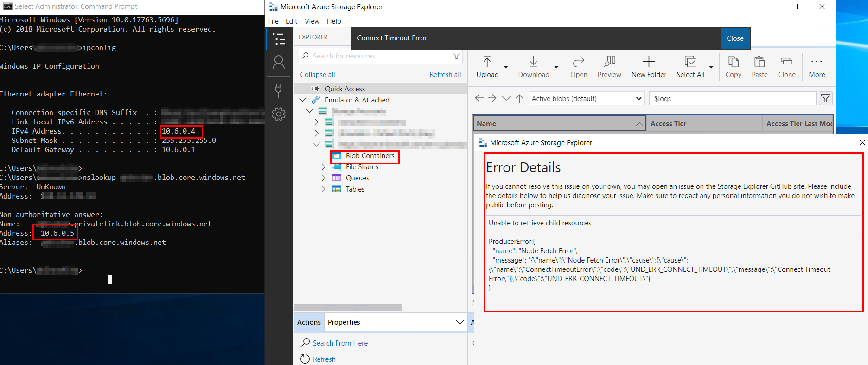Click the Preview toolbar icon
The width and height of the screenshot is (868, 365).
[609, 67]
